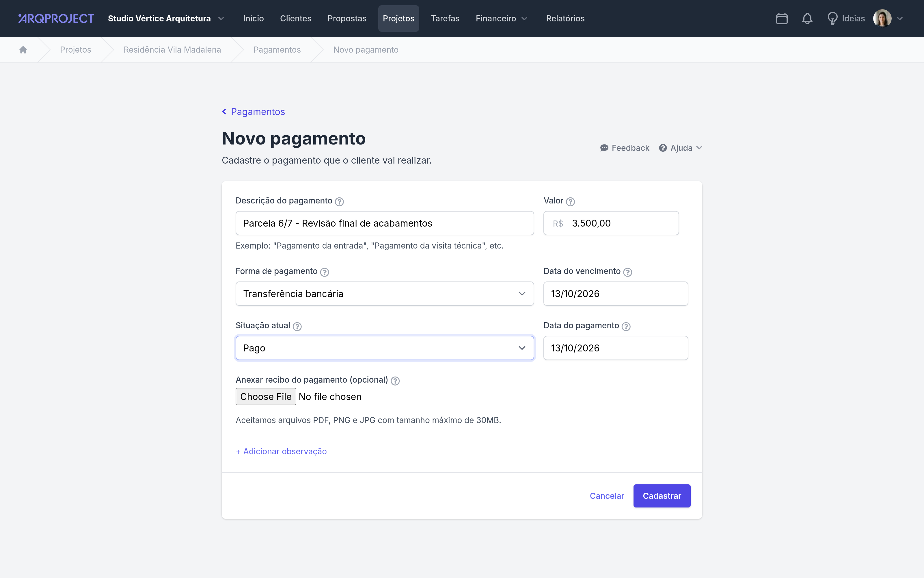
Task: Show help for Situação atual
Action: tap(297, 326)
